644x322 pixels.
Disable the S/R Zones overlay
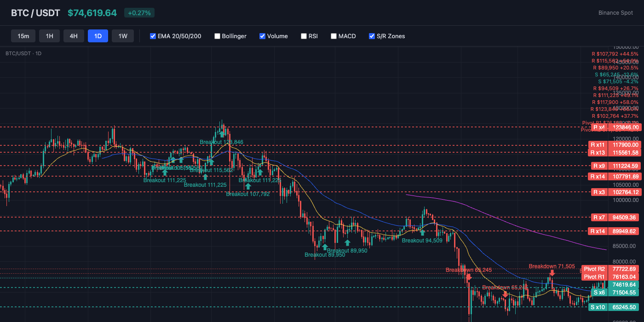point(372,36)
